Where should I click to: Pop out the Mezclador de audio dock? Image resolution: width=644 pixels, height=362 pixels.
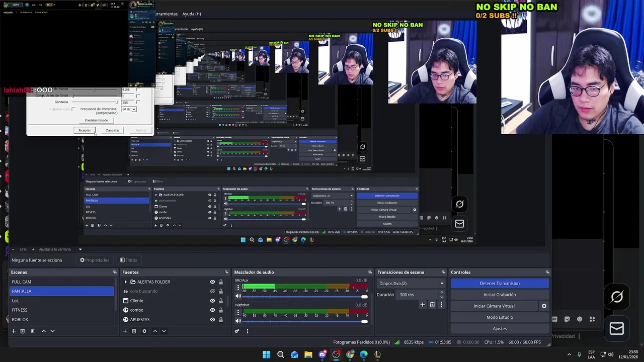pyautogui.click(x=370, y=273)
